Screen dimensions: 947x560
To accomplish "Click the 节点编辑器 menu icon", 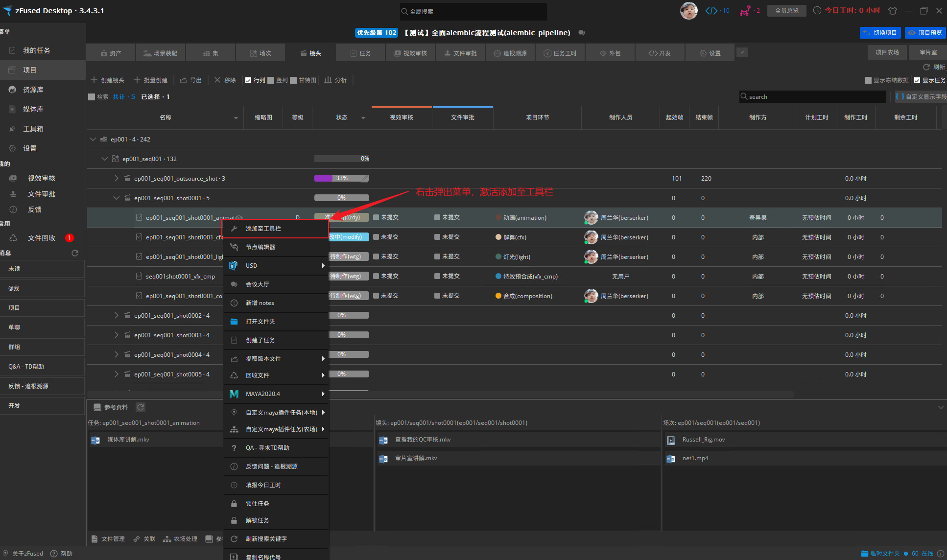I will (234, 247).
